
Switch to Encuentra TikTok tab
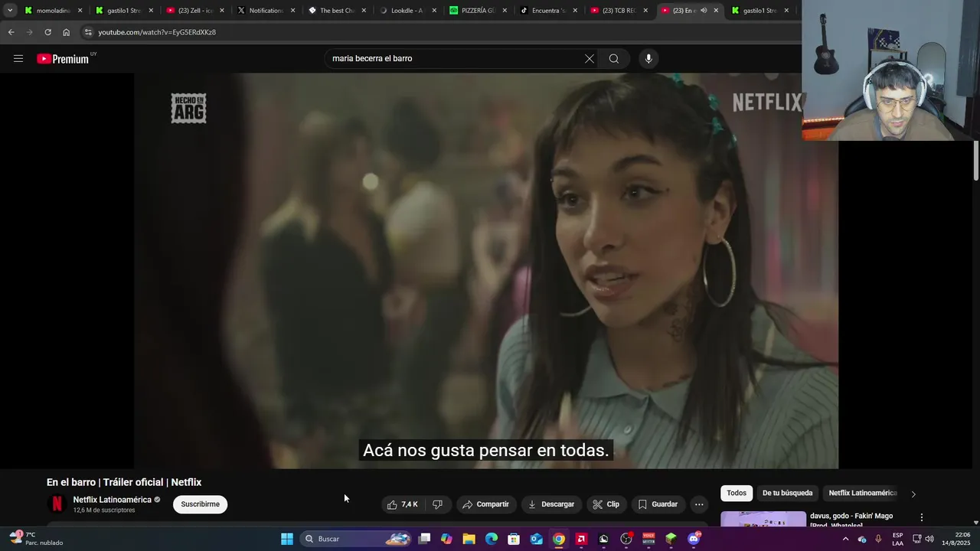(549, 11)
